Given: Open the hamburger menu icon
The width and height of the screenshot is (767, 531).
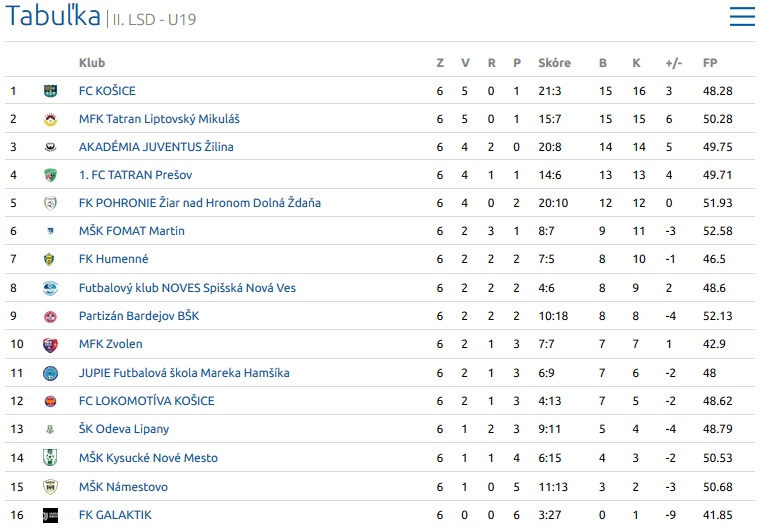Looking at the screenshot, I should [742, 16].
